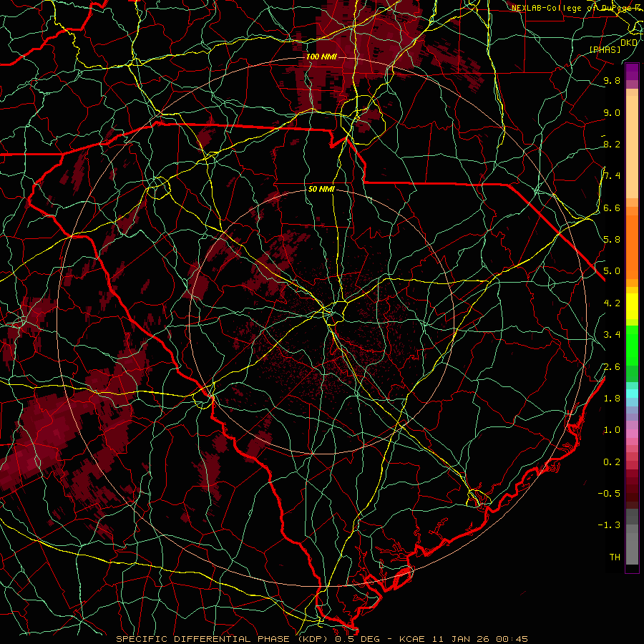Viewport: 644px width, 644px height.
Task: Click the 9.8 value on the color scale
Action: coord(612,80)
